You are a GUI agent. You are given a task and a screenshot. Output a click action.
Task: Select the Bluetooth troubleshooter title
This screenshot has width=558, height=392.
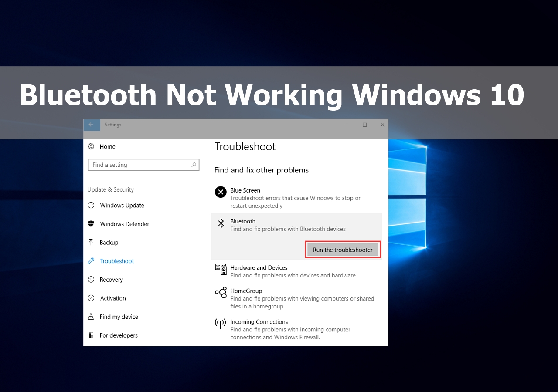pyautogui.click(x=243, y=221)
